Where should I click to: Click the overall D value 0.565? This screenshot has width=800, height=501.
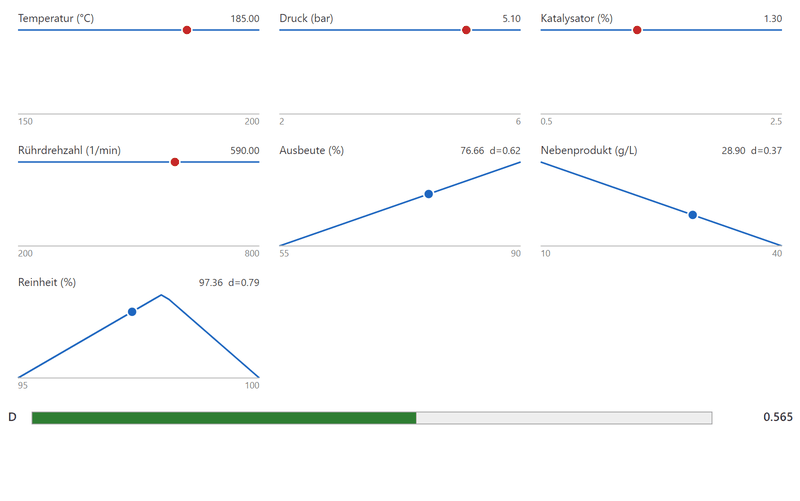click(x=778, y=417)
